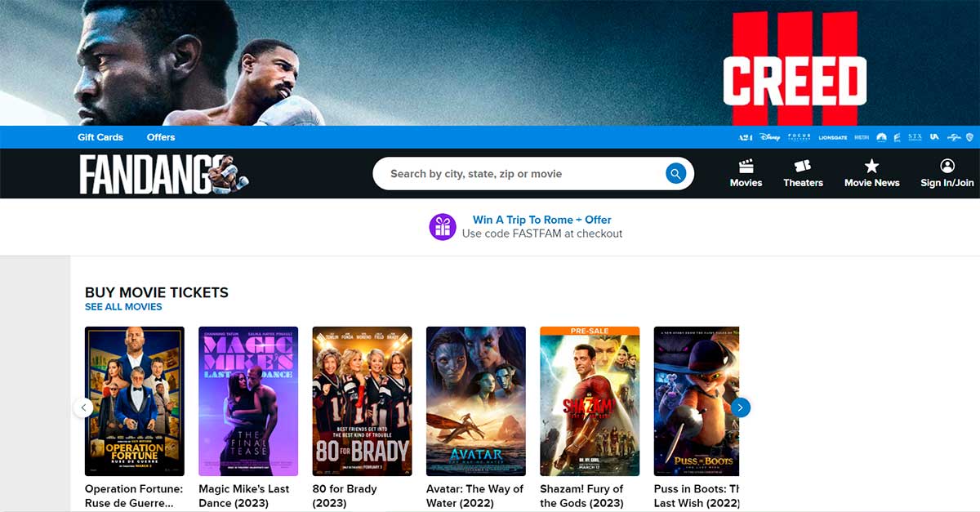This screenshot has width=980, height=512.
Task: Click the Sign In/Join profile icon
Action: point(947,166)
